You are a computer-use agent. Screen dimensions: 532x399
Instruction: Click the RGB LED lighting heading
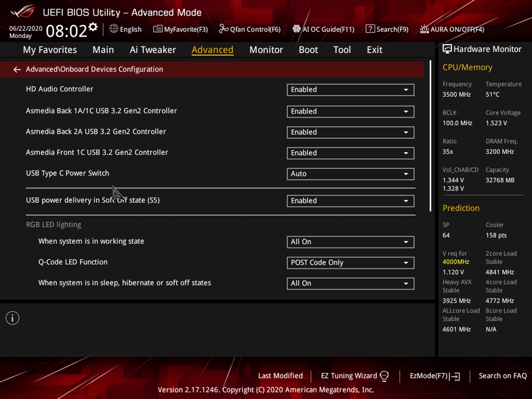point(54,225)
